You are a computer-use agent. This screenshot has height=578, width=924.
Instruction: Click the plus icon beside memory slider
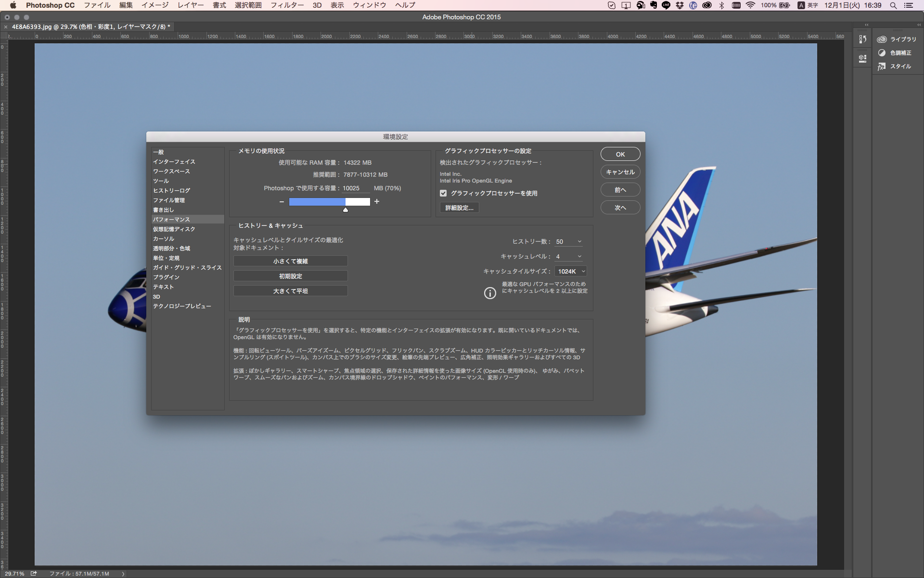click(x=377, y=202)
